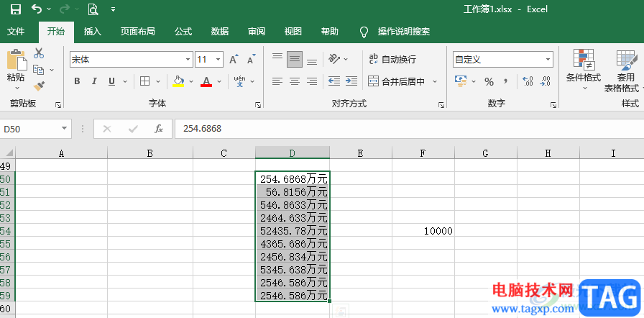This screenshot has height=318, width=644.
Task: Apply comma thousands separator style
Action: point(505,81)
